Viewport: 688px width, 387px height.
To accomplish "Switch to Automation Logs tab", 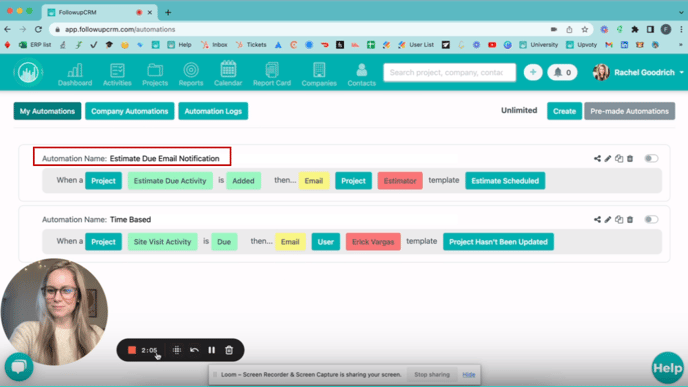I will [213, 111].
